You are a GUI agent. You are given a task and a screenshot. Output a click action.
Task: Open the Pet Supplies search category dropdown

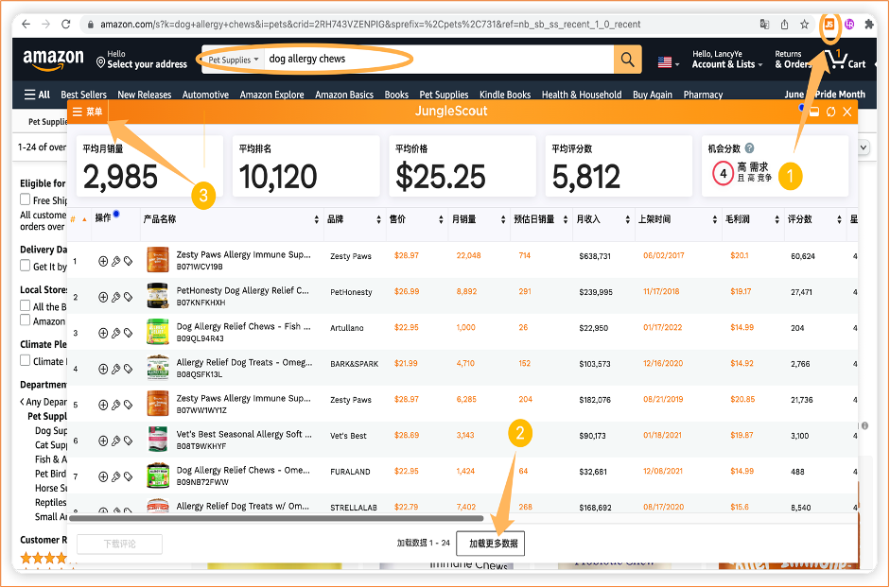(x=234, y=60)
